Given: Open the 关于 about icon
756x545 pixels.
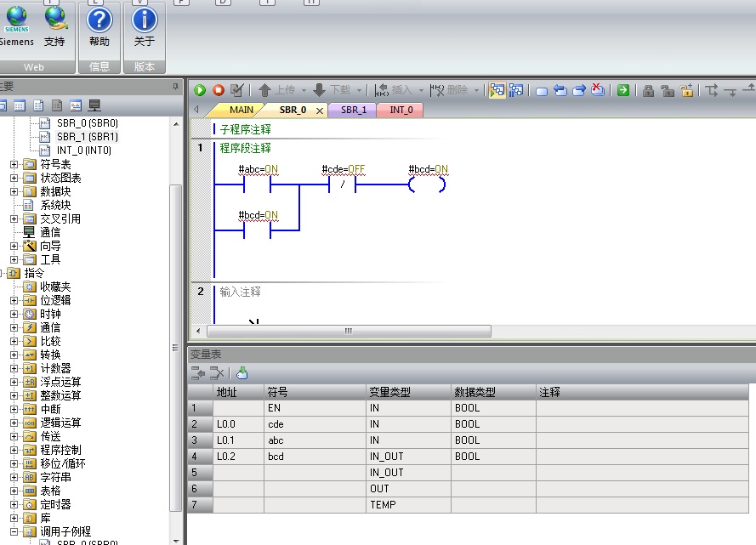Looking at the screenshot, I should [x=145, y=20].
